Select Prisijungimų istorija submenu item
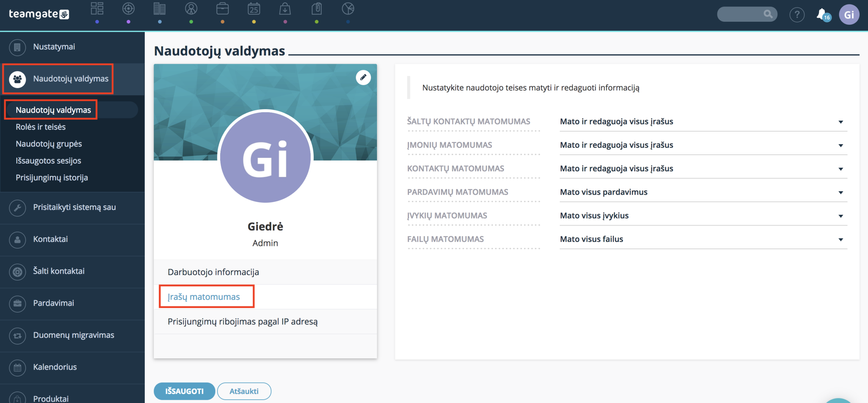 click(52, 178)
